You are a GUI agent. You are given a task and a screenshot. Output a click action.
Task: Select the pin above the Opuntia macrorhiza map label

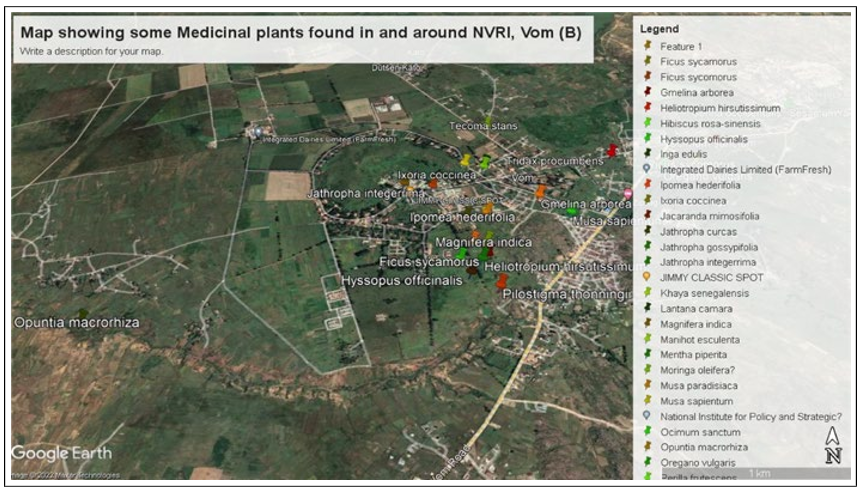[81, 313]
